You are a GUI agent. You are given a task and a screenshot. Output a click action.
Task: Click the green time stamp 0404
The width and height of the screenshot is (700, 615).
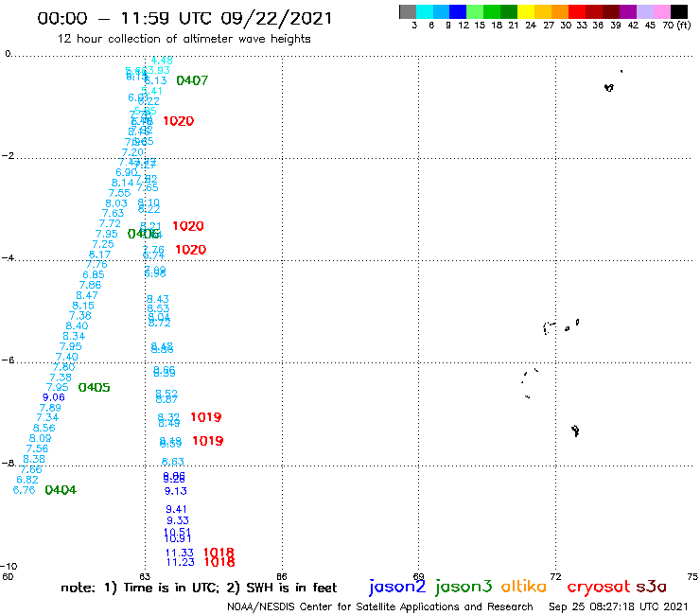(x=61, y=490)
